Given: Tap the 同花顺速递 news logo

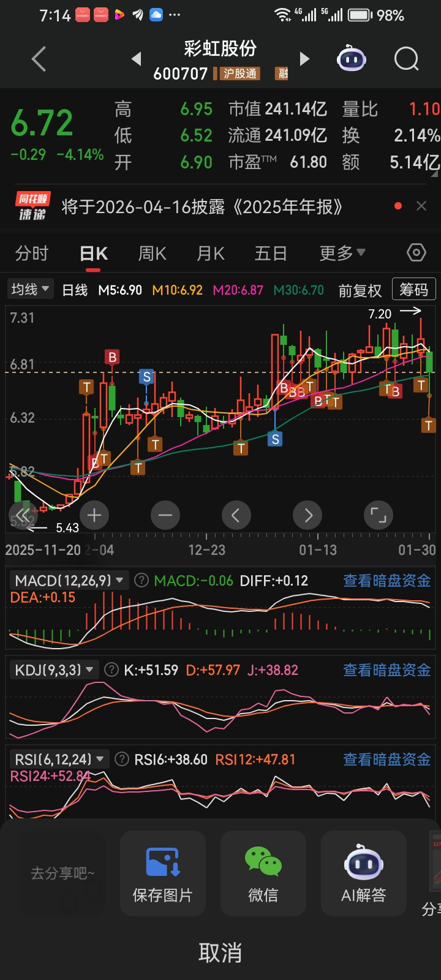Looking at the screenshot, I should click(x=33, y=206).
